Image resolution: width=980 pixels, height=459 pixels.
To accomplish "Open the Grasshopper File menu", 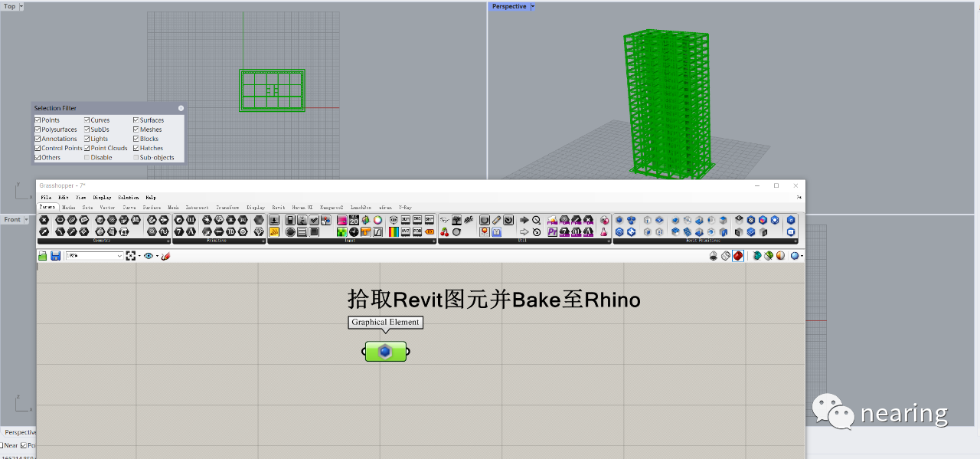I will pos(47,198).
